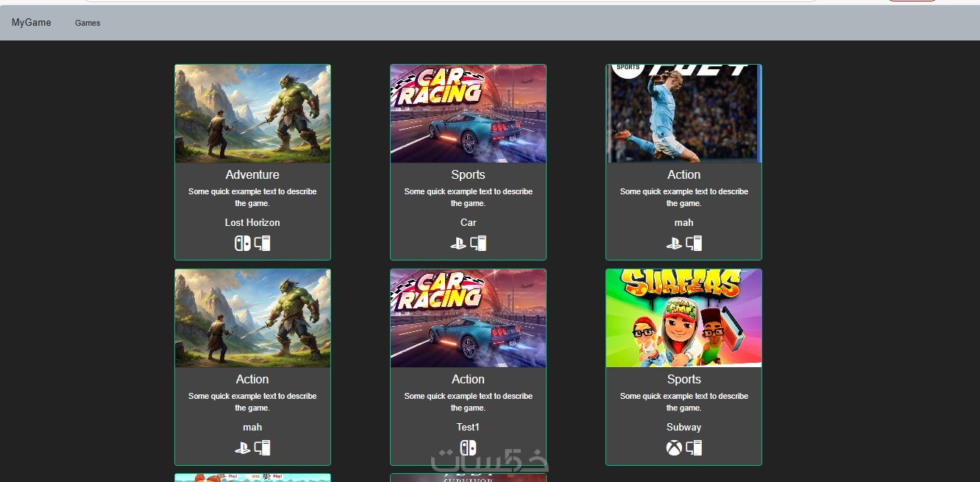The height and width of the screenshot is (482, 980).
Task: Click the Test1 game name
Action: 468,427
